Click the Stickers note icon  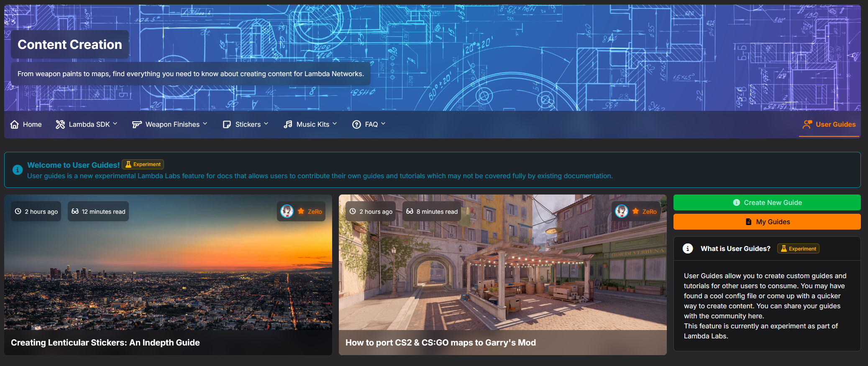point(227,124)
